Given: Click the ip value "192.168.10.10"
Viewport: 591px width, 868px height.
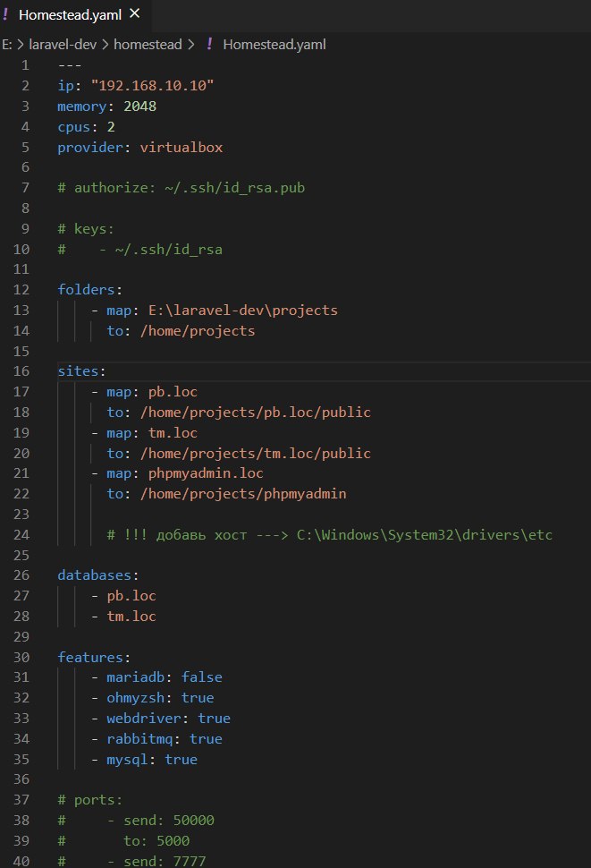Looking at the screenshot, I should click(153, 85).
